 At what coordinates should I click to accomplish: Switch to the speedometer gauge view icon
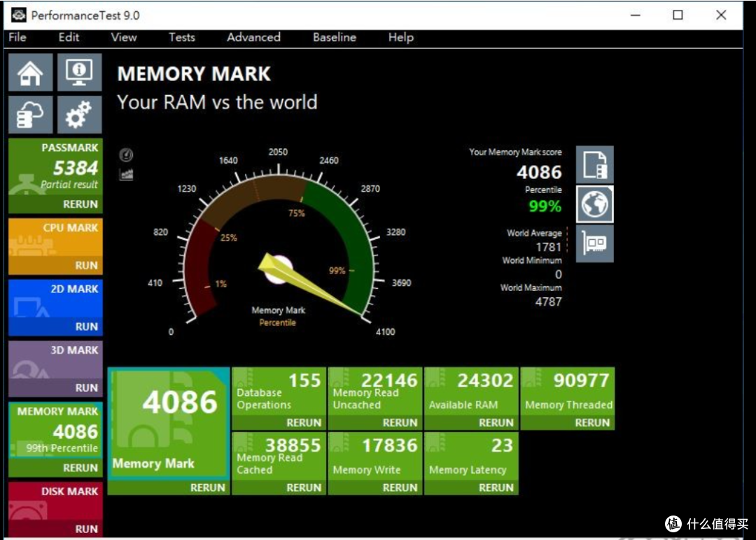(126, 155)
